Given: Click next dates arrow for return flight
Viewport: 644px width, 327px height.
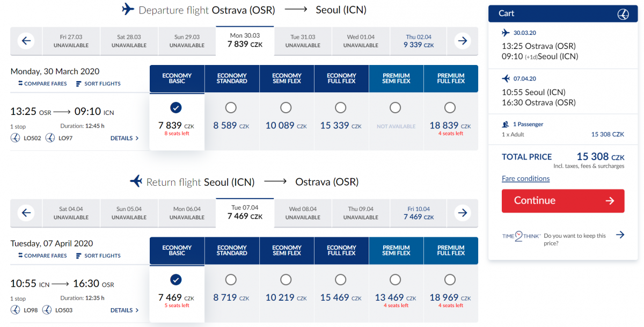Looking at the screenshot, I should pyautogui.click(x=462, y=213).
